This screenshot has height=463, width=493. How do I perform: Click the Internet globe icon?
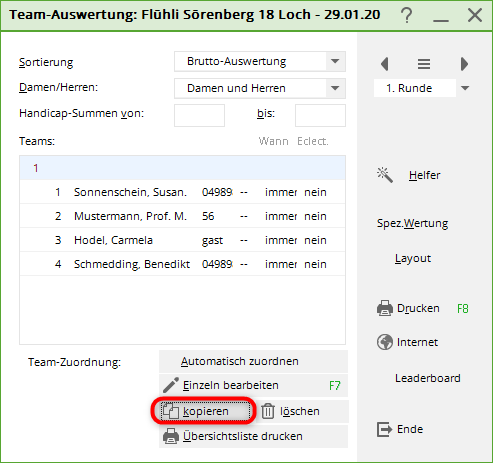(385, 342)
